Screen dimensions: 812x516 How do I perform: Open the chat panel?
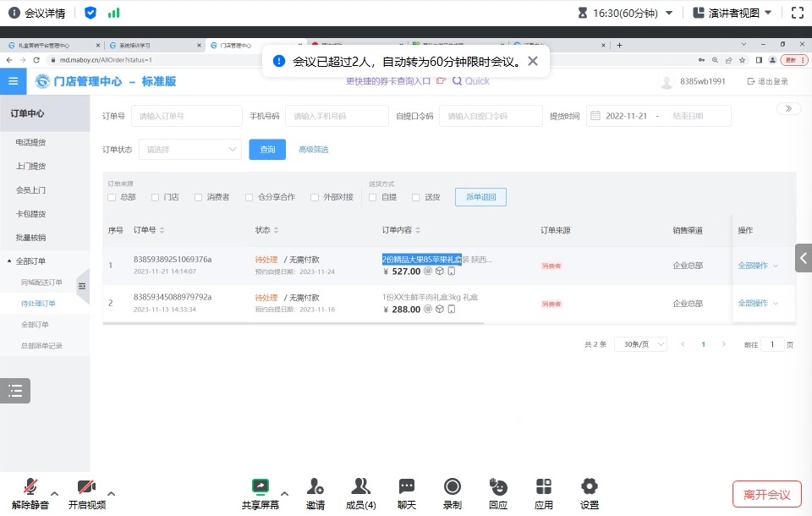click(x=407, y=487)
